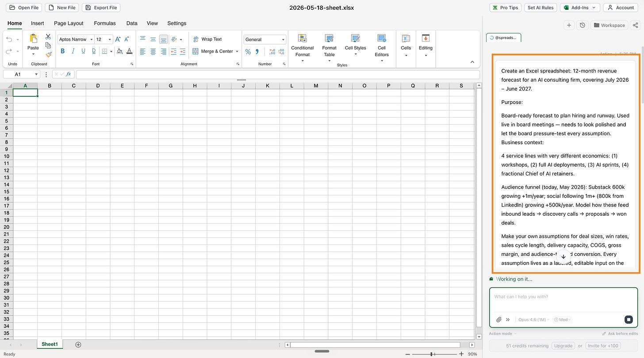The image size is (644, 358).
Task: Click the zoom in plus button
Action: [461, 354]
